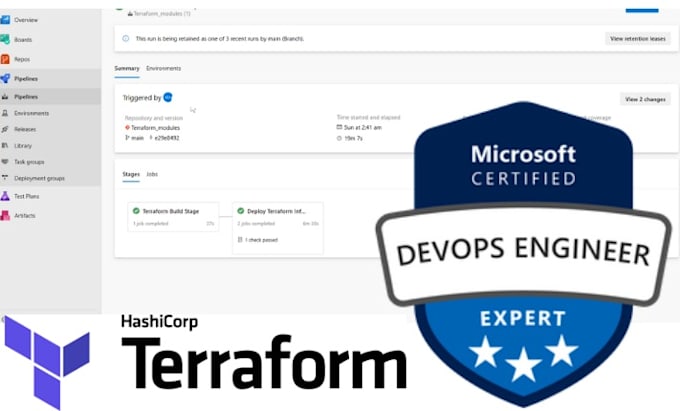Image resolution: width=680 pixels, height=411 pixels.
Task: Click the Library label in sidebar
Action: (23, 146)
